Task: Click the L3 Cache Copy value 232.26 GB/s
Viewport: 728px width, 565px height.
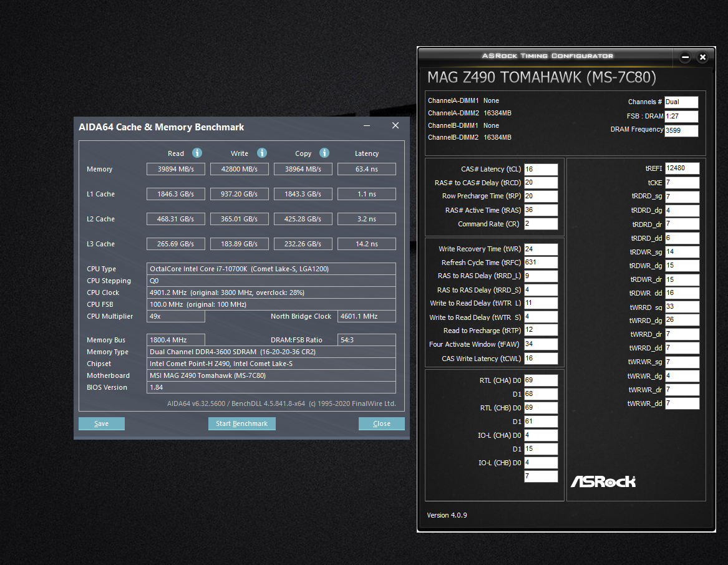Action: pyautogui.click(x=303, y=244)
